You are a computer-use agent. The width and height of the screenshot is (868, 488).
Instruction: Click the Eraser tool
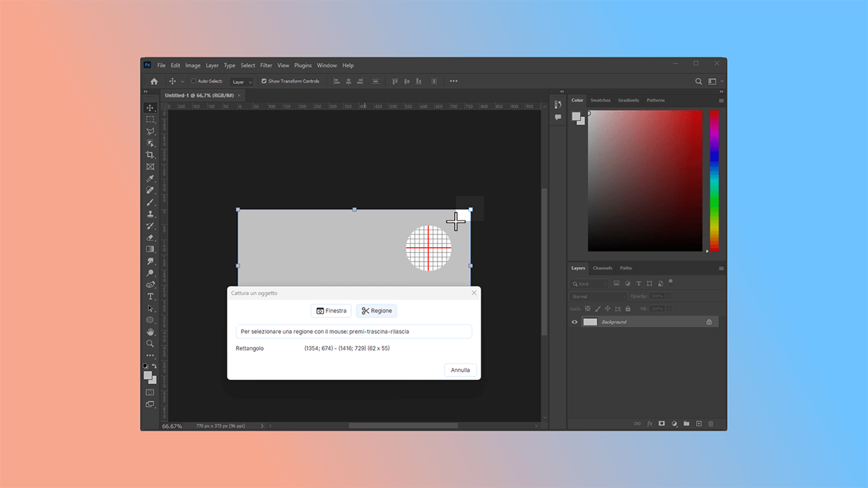pos(150,238)
